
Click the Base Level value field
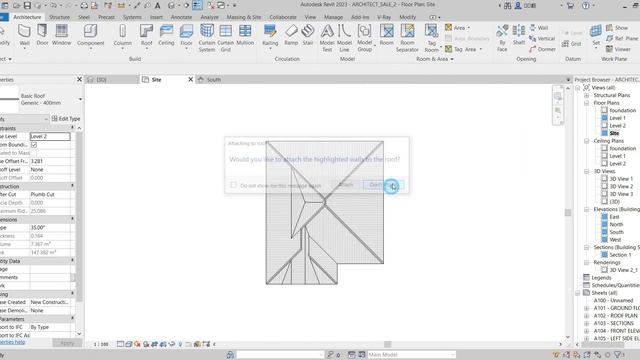(x=50, y=136)
